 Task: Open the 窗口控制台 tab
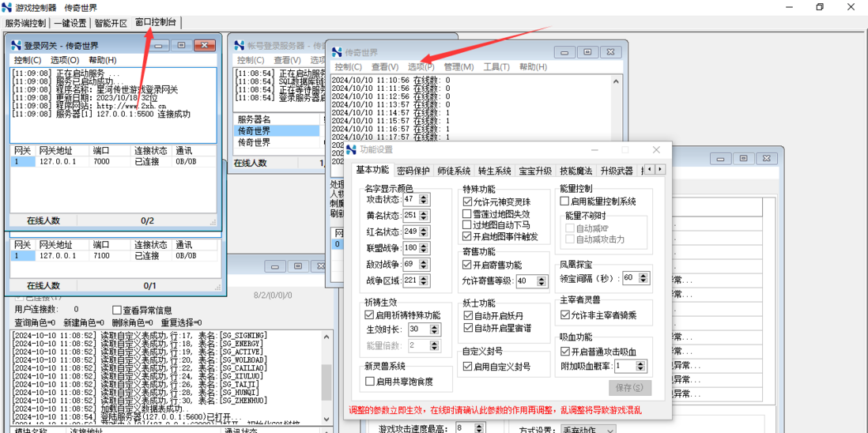click(156, 23)
